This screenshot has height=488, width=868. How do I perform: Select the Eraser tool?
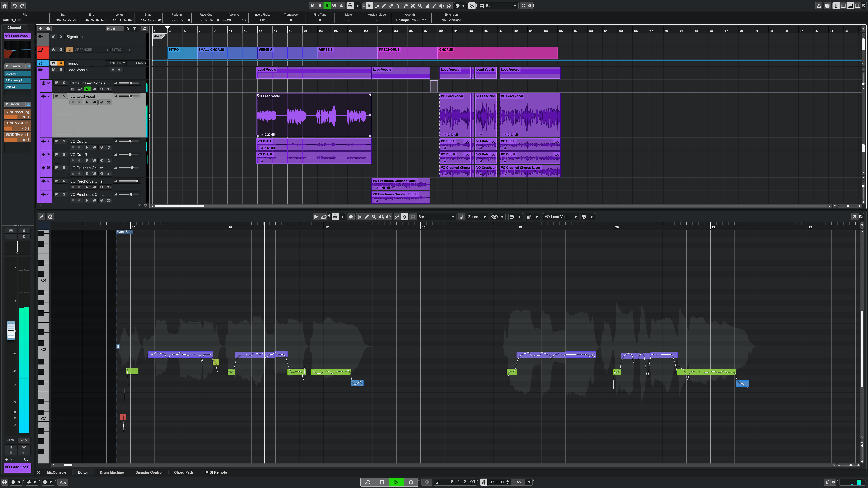click(x=391, y=6)
